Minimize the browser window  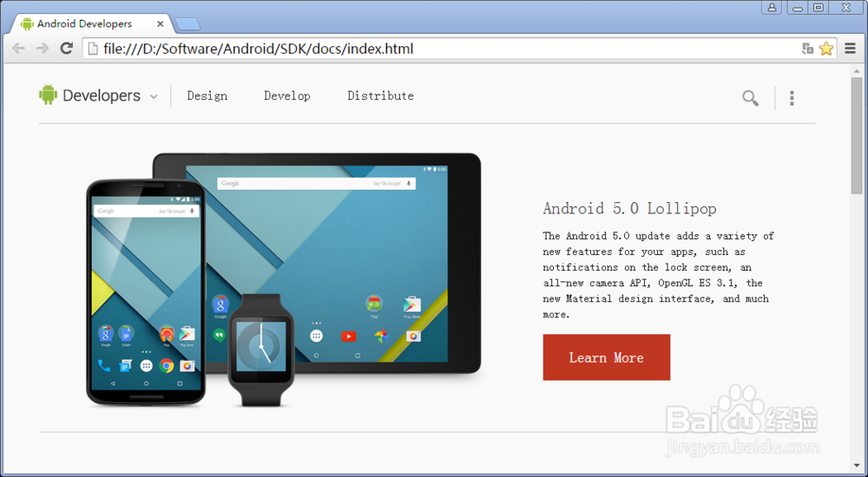tap(797, 8)
